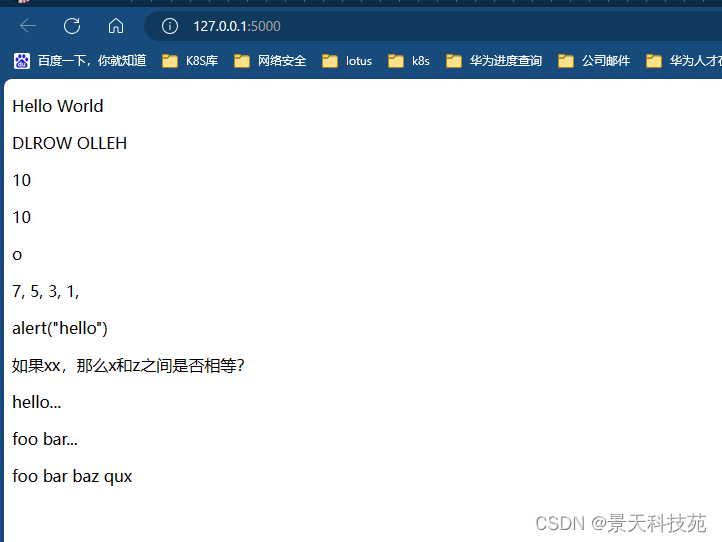Click the foo bar baz qux line
This screenshot has height=542, width=722.
tap(72, 477)
